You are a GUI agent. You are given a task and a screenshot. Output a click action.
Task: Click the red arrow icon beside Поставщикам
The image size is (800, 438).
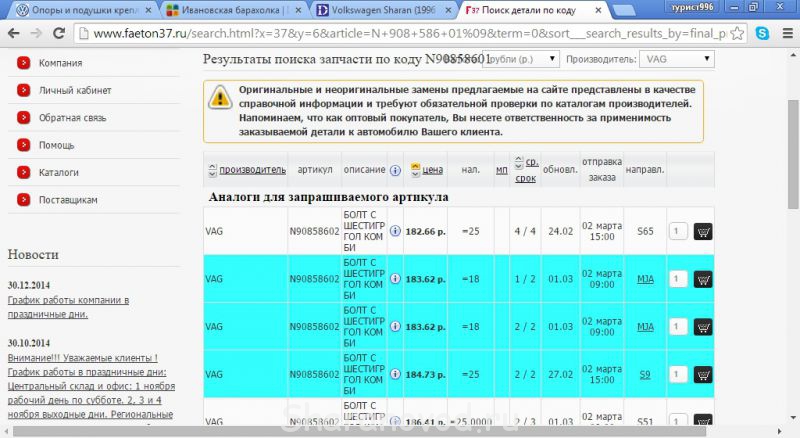point(23,199)
